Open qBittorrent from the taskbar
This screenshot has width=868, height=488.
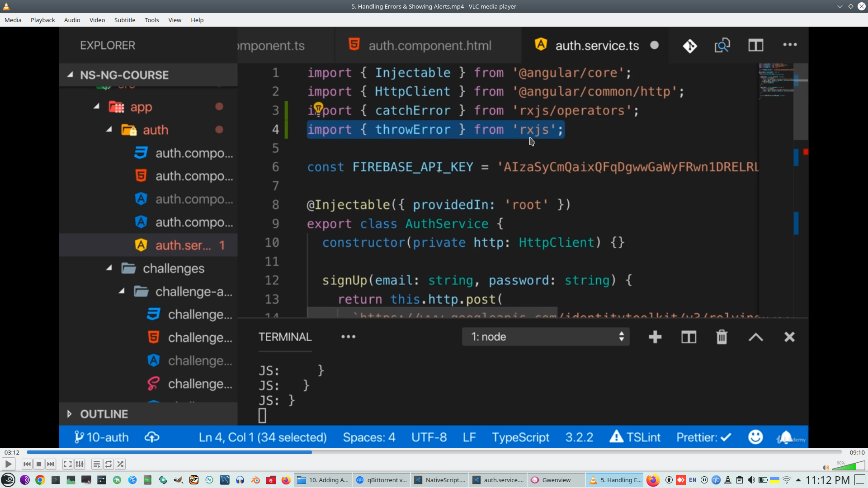[x=382, y=480]
